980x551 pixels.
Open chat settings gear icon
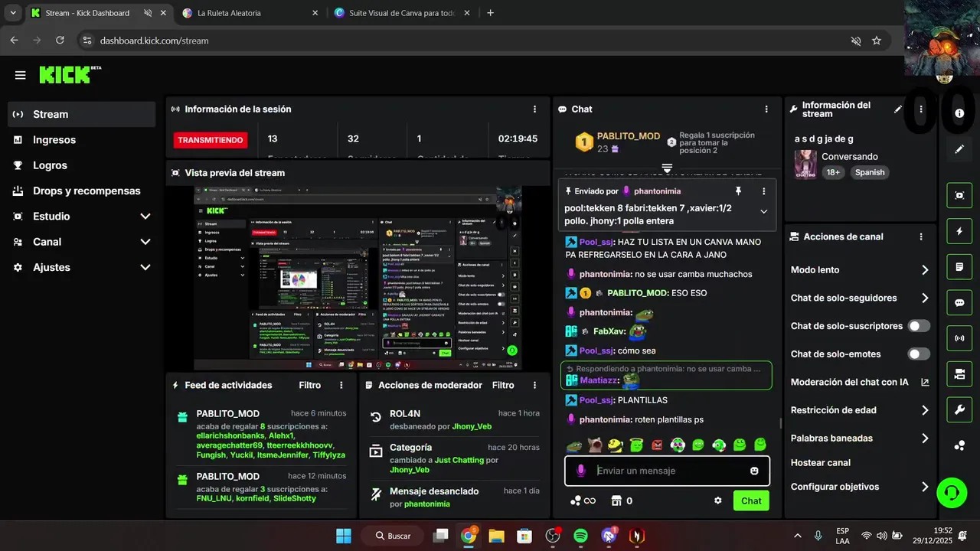click(x=718, y=500)
